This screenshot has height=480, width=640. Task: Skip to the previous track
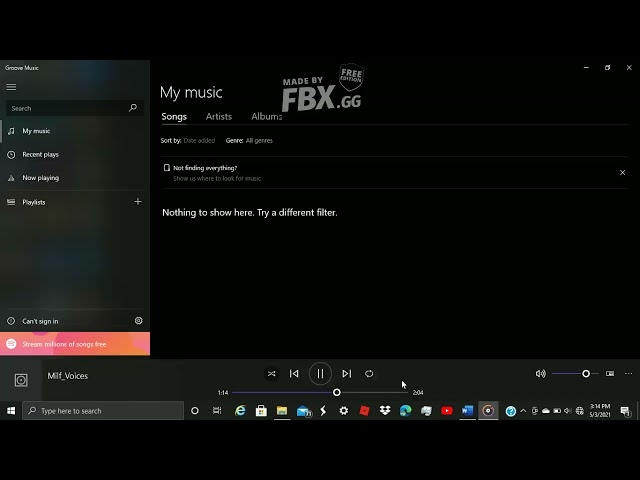tap(294, 374)
